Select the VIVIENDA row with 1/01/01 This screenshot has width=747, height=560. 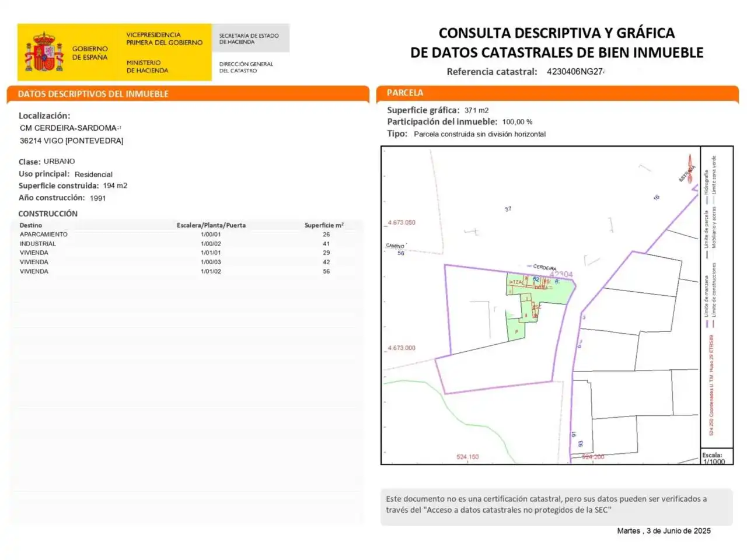[187, 253]
